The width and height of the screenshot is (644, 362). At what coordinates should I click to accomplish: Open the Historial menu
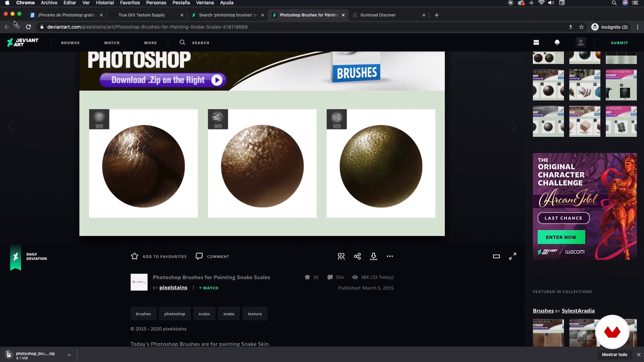pos(105,3)
